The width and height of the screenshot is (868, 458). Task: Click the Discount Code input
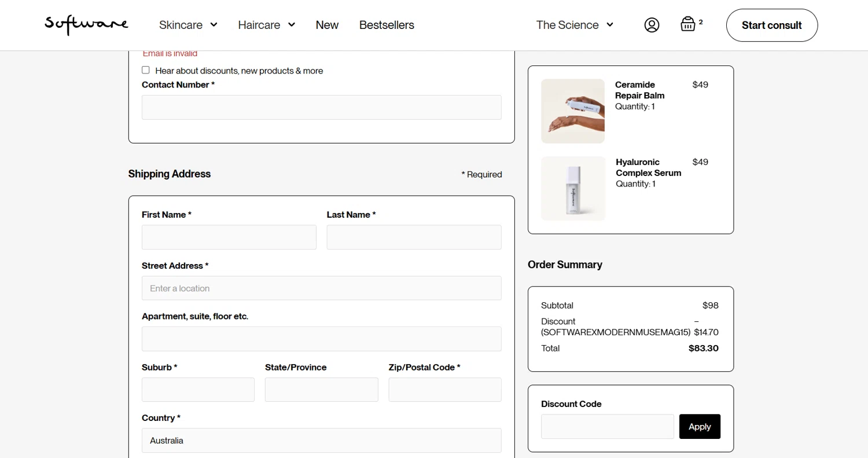point(608,426)
